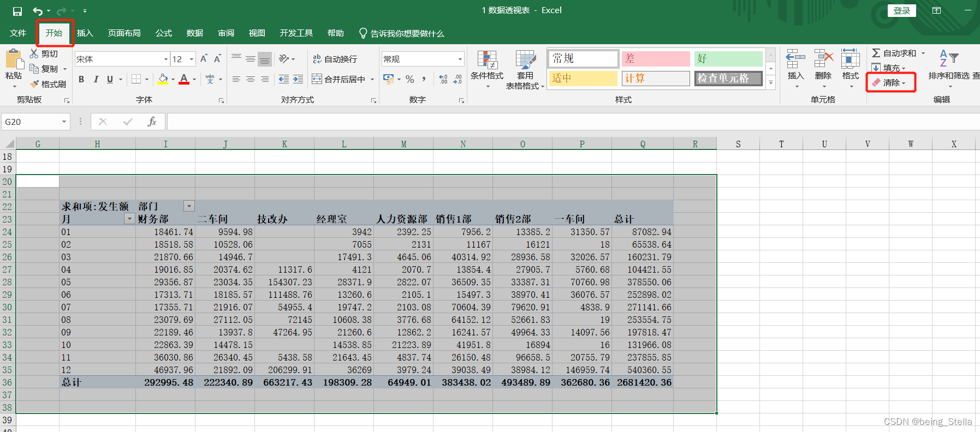Image resolution: width=980 pixels, height=432 pixels.
Task: Expand the 部门 pivot filter dropdown
Action: point(189,206)
